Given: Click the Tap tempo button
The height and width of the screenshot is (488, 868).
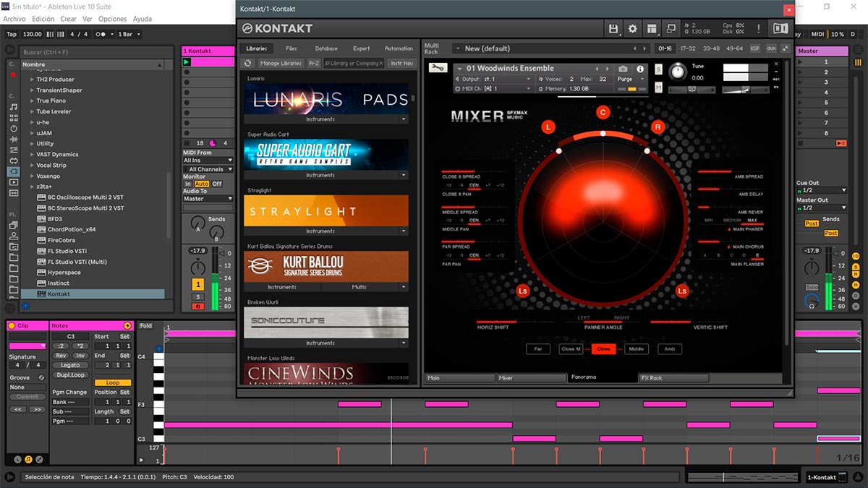Looking at the screenshot, I should point(12,34).
